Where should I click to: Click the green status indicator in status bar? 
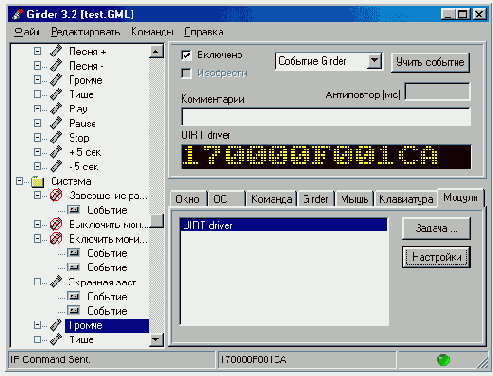click(x=443, y=360)
